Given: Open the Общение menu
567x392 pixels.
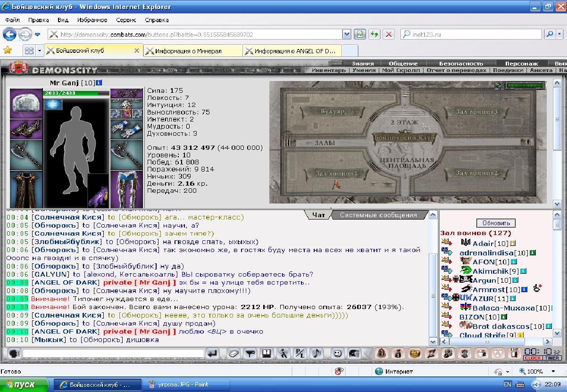Looking at the screenshot, I should [403, 64].
